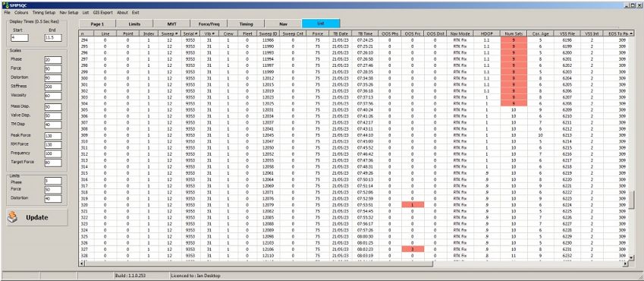Screen dimensions: 644x281
Task: Click the TM Disp input field
Action: pyautogui.click(x=53, y=125)
